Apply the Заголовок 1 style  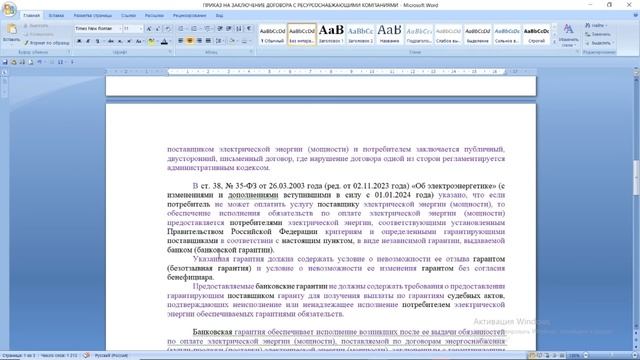[x=331, y=34]
